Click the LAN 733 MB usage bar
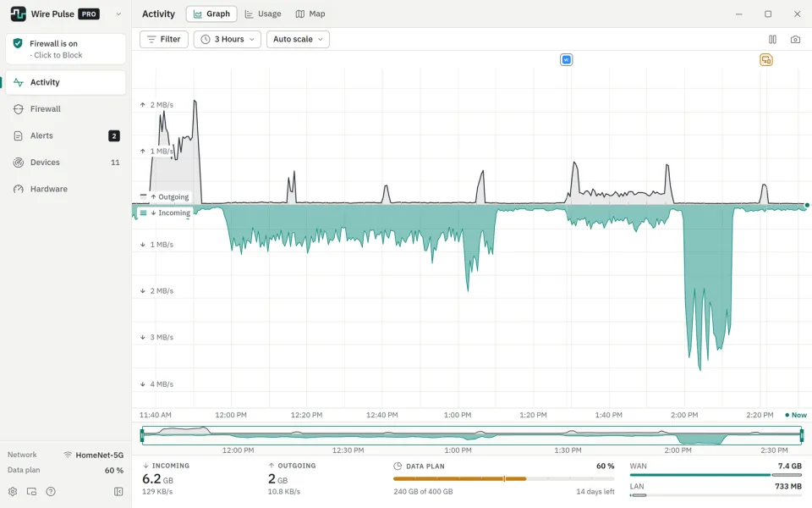Viewport: 812px width, 508px height. pos(716,495)
